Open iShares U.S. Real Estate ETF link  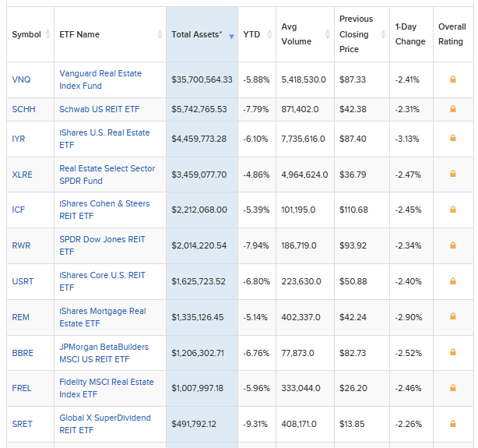[104, 139]
